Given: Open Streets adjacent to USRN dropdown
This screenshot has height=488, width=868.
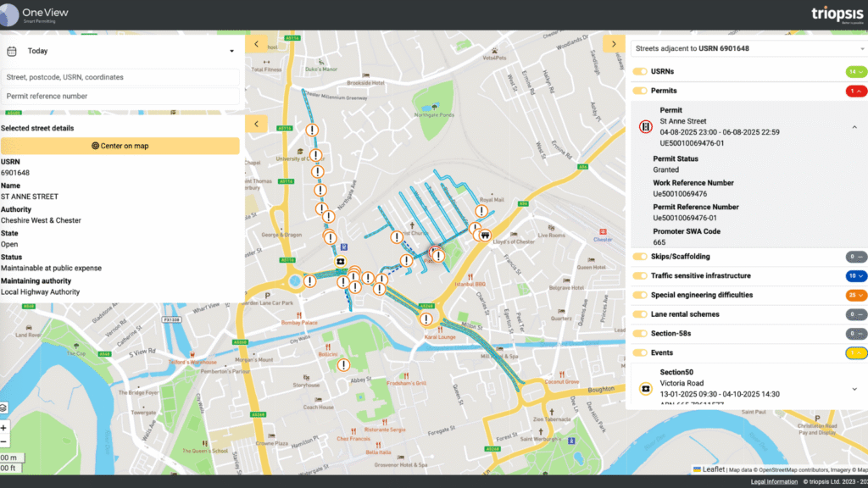Looking at the screenshot, I should point(749,48).
